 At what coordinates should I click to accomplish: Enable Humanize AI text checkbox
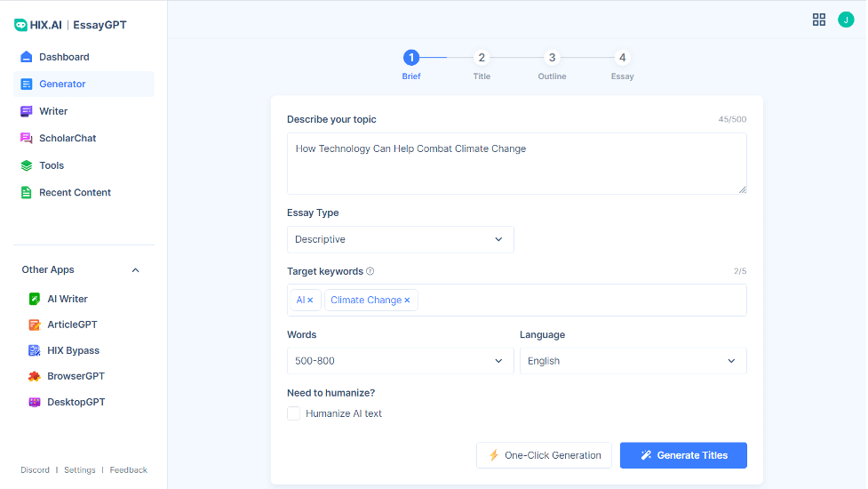pyautogui.click(x=293, y=413)
